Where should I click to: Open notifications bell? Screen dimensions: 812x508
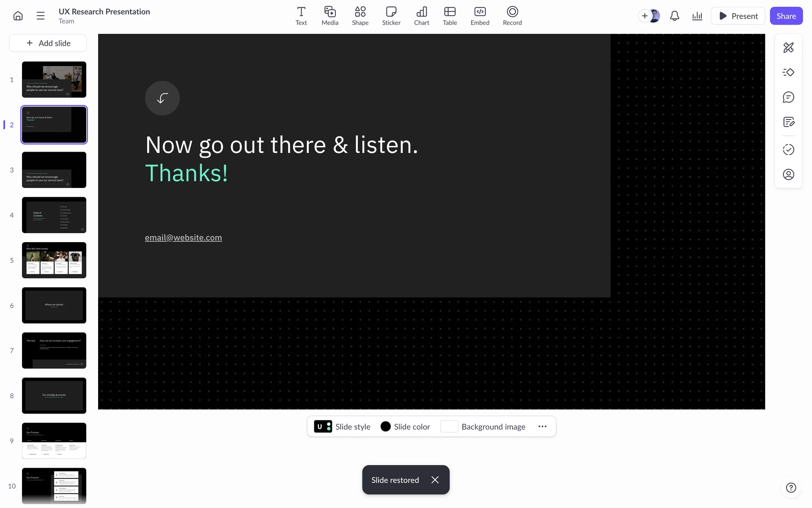point(675,16)
